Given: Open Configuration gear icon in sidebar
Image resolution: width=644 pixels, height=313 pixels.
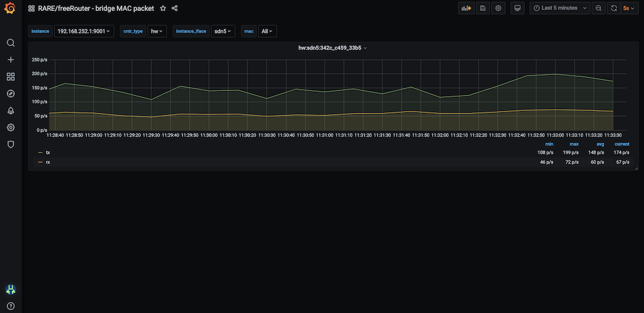Looking at the screenshot, I should (x=10, y=128).
